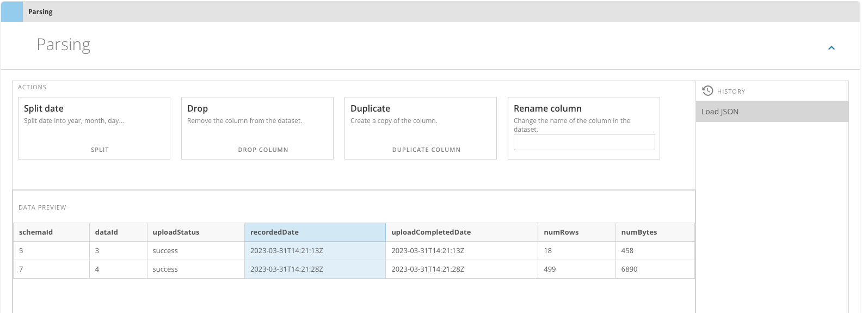
Task: Click the DROP COLUMN button
Action: pyautogui.click(x=263, y=150)
